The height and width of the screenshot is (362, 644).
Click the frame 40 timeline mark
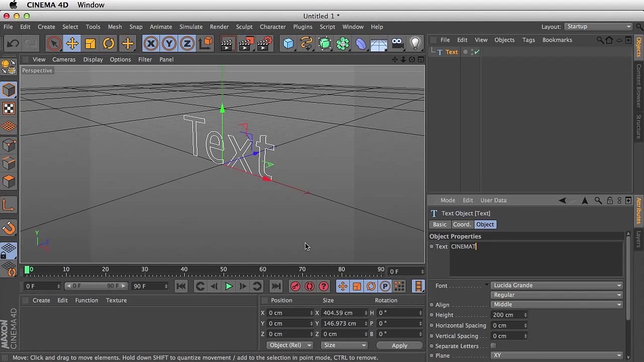coord(184,270)
